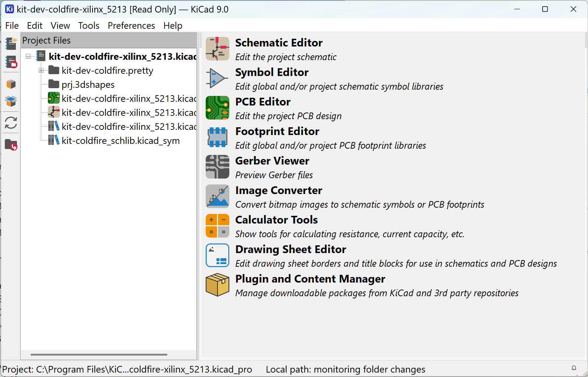Click the Open Project toolbar icon

point(11,62)
